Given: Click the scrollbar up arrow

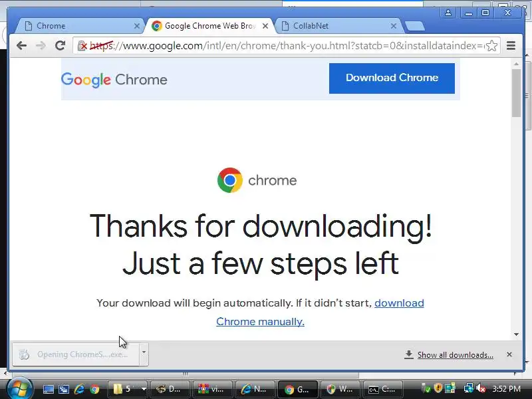Looking at the screenshot, I should (517, 64).
